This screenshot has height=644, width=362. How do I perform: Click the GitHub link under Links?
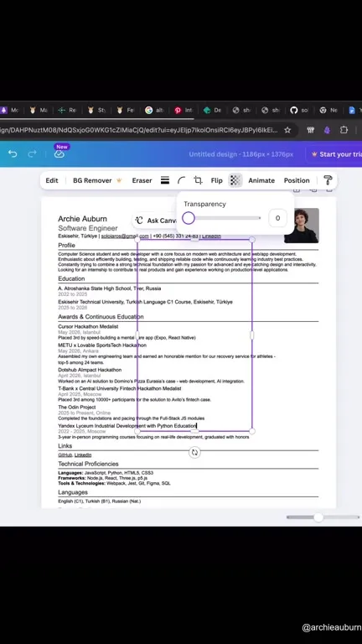click(65, 455)
